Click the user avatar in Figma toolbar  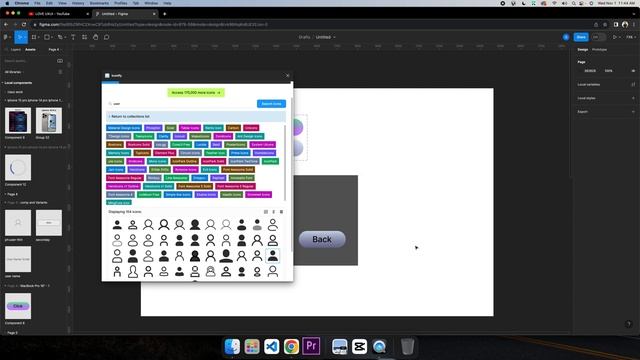tap(566, 37)
